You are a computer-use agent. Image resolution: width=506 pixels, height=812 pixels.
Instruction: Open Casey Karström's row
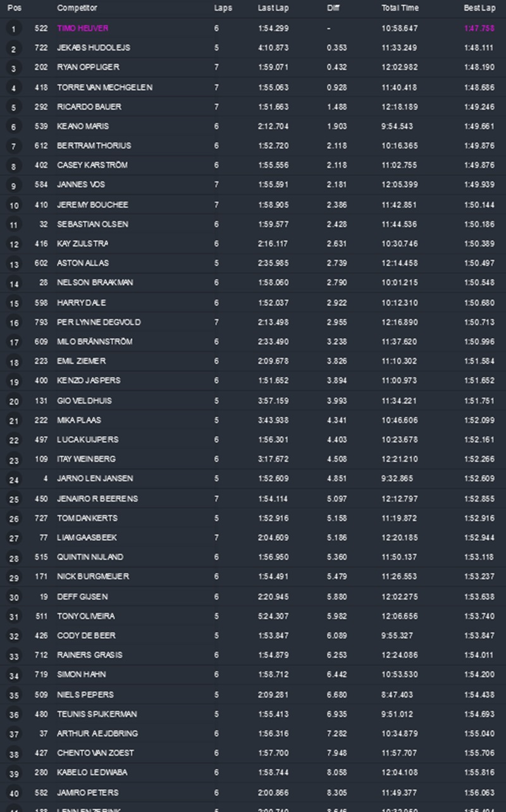(92, 165)
